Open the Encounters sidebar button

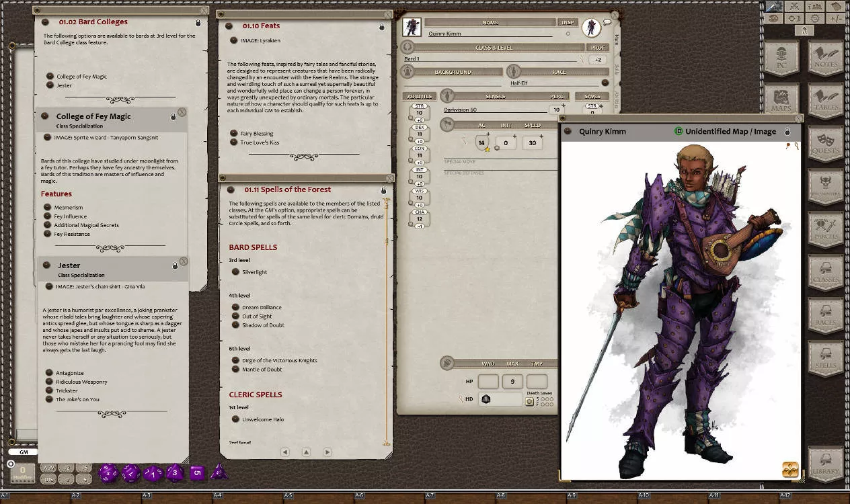[x=825, y=188]
